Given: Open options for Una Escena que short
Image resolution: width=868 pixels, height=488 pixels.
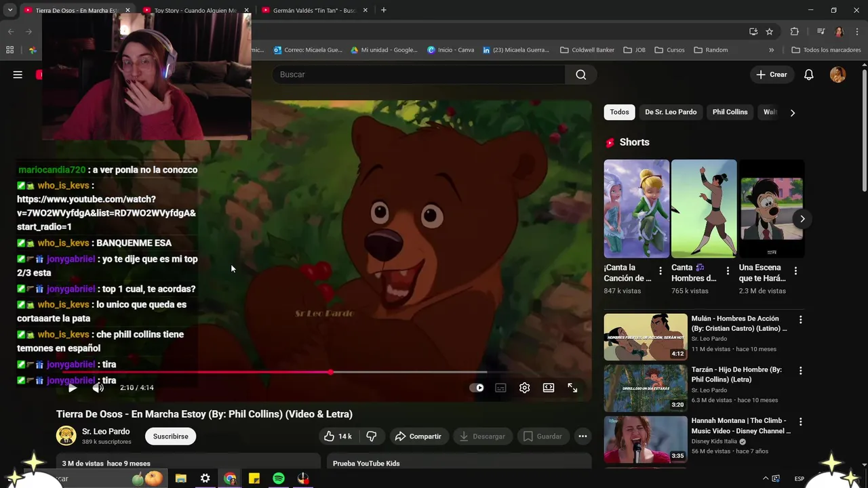Looking at the screenshot, I should coord(795,270).
